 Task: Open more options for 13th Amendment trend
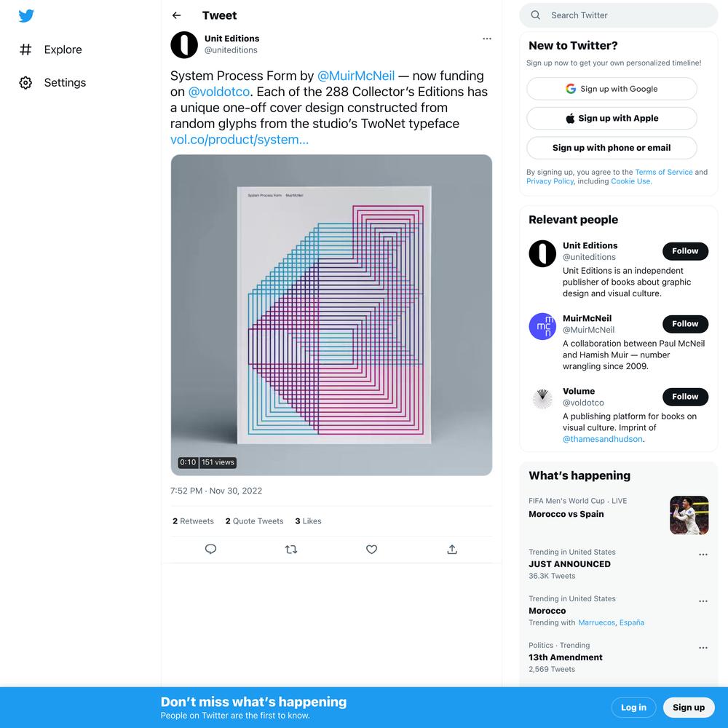[x=703, y=648]
